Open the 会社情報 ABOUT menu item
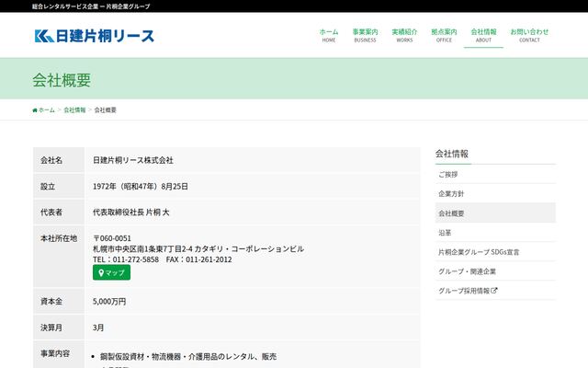 [483, 35]
